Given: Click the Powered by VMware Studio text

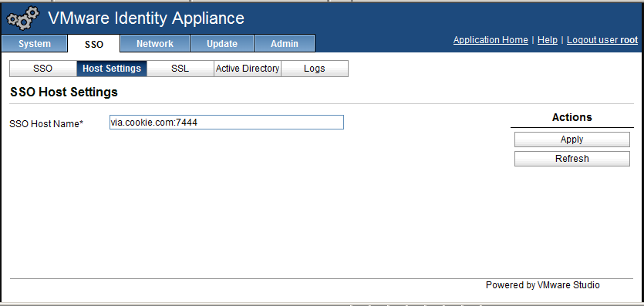Looking at the screenshot, I should (543, 285).
